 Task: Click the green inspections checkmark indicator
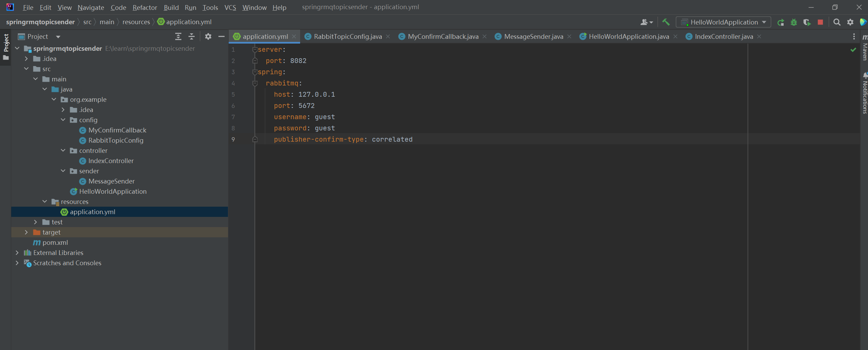pos(853,50)
